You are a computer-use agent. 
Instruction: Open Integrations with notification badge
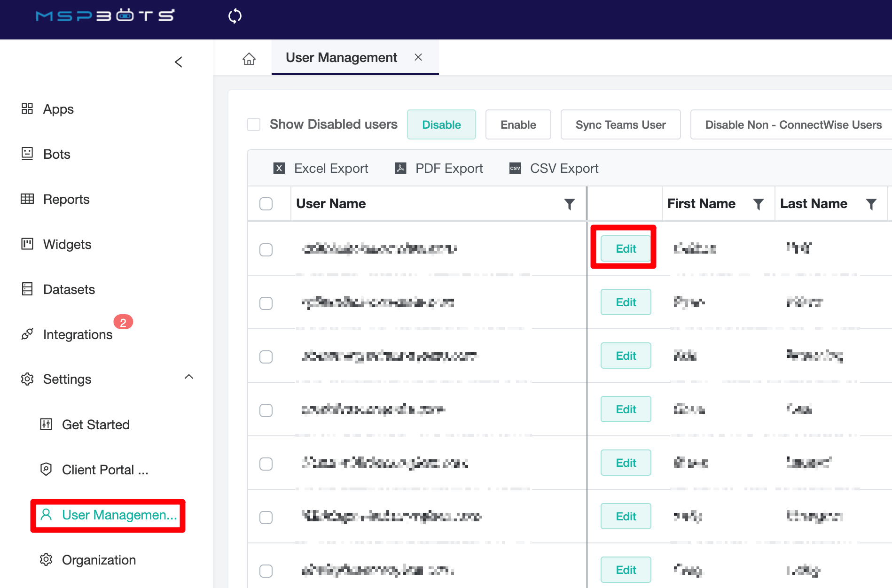pos(78,334)
